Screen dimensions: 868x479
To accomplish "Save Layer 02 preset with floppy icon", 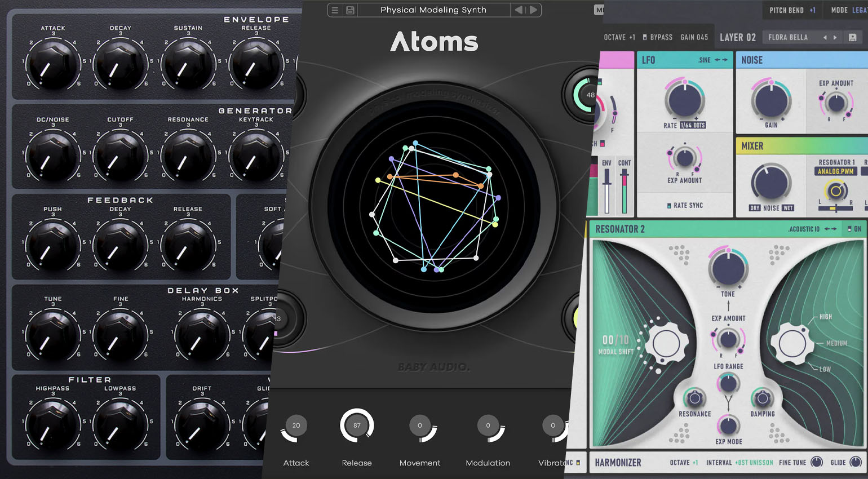I will 853,37.
